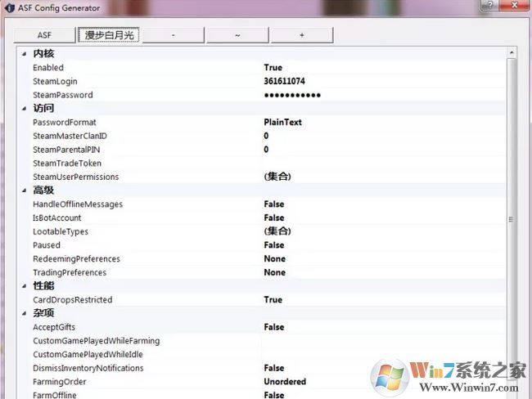
Task: Click the empty SteamTradeToken value field
Action: pyautogui.click(x=383, y=164)
